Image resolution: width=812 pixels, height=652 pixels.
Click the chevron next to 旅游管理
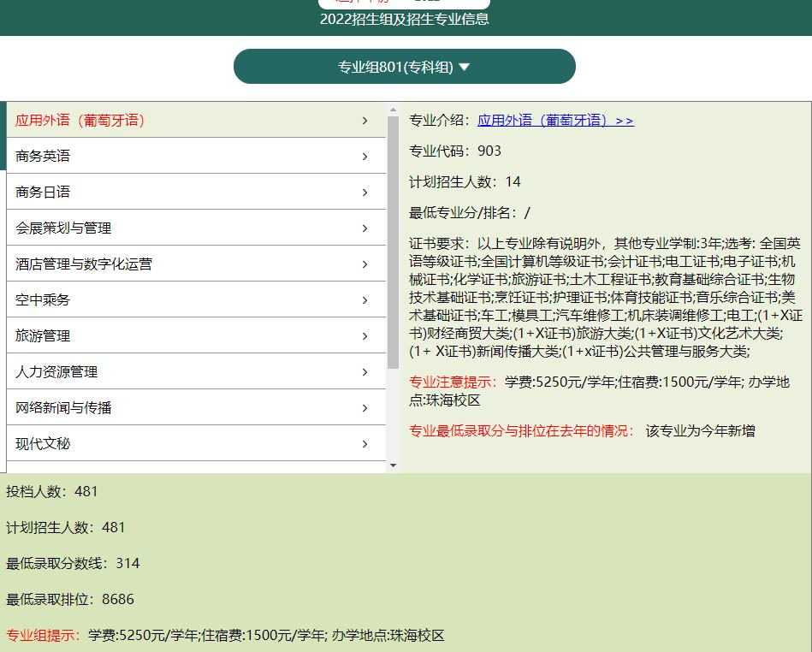pyautogui.click(x=365, y=335)
